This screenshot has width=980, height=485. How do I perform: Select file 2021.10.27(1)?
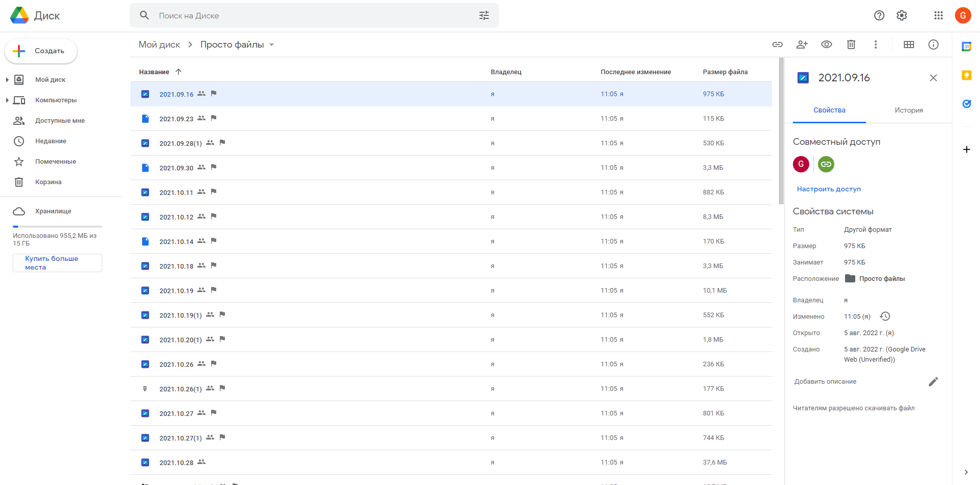pos(451,438)
